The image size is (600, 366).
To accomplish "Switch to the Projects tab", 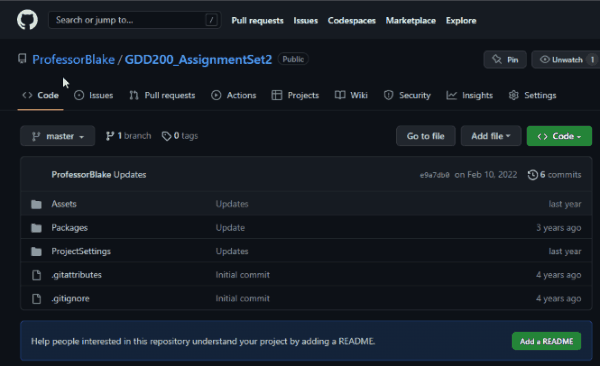I will pyautogui.click(x=295, y=95).
